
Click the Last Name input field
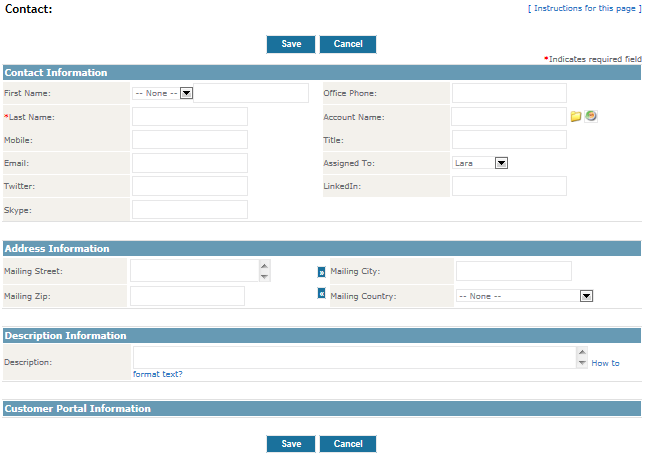tap(189, 117)
